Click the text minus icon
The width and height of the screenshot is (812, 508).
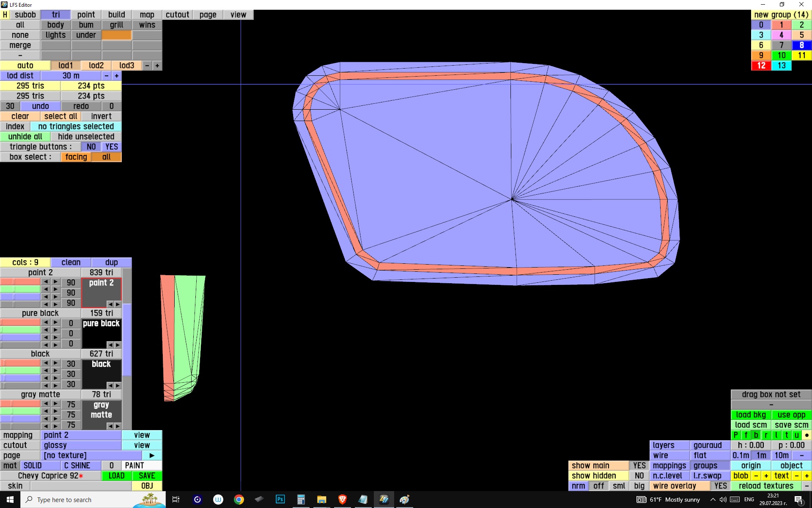pyautogui.click(x=796, y=476)
